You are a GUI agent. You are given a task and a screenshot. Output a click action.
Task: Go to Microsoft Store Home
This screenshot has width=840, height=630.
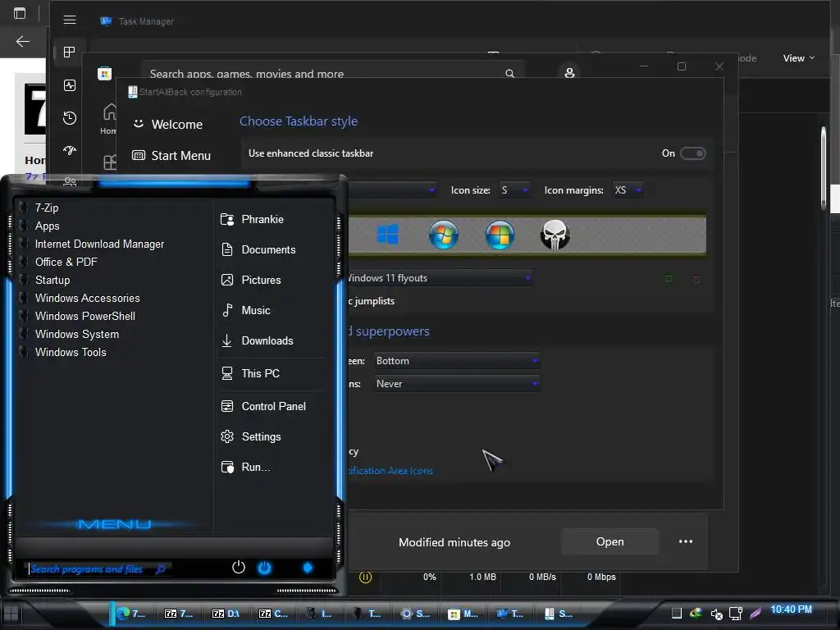point(109,118)
